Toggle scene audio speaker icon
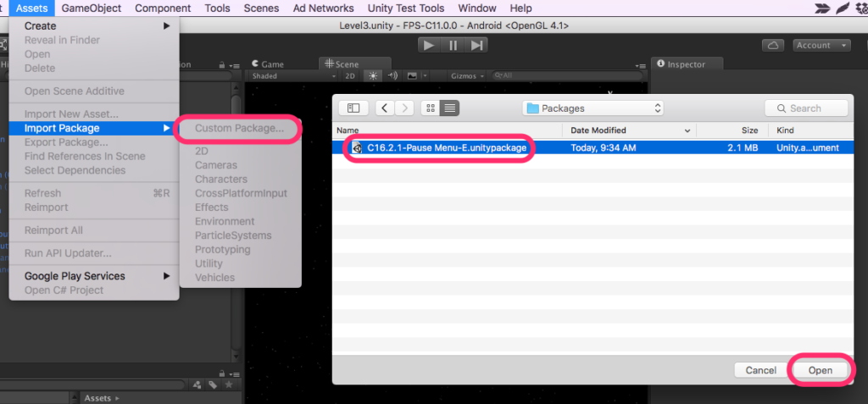868x404 pixels. click(392, 76)
